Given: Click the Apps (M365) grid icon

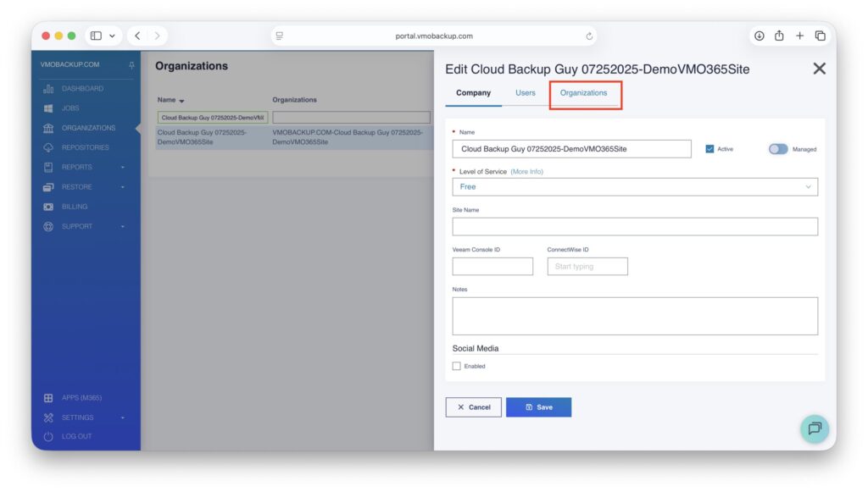Looking at the screenshot, I should coord(48,398).
